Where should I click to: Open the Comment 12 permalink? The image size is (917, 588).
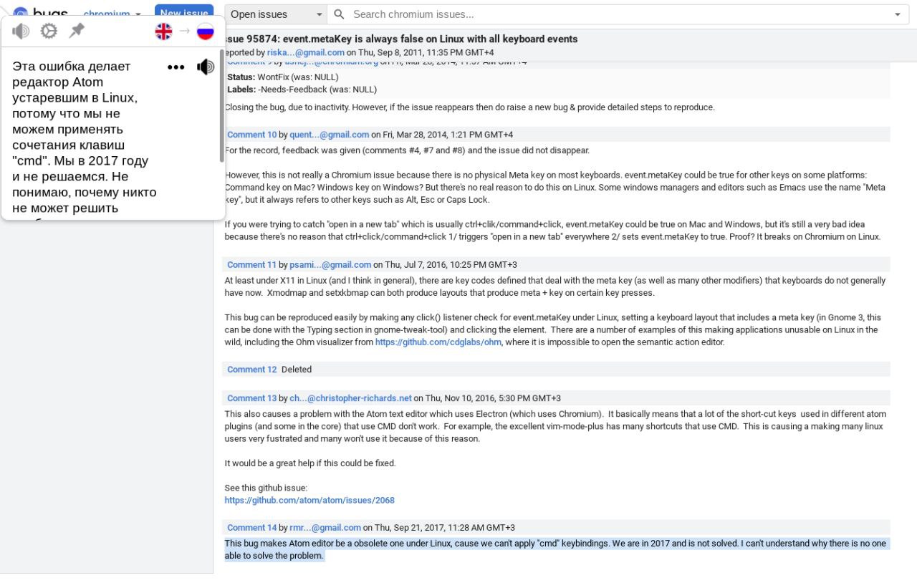coord(251,370)
